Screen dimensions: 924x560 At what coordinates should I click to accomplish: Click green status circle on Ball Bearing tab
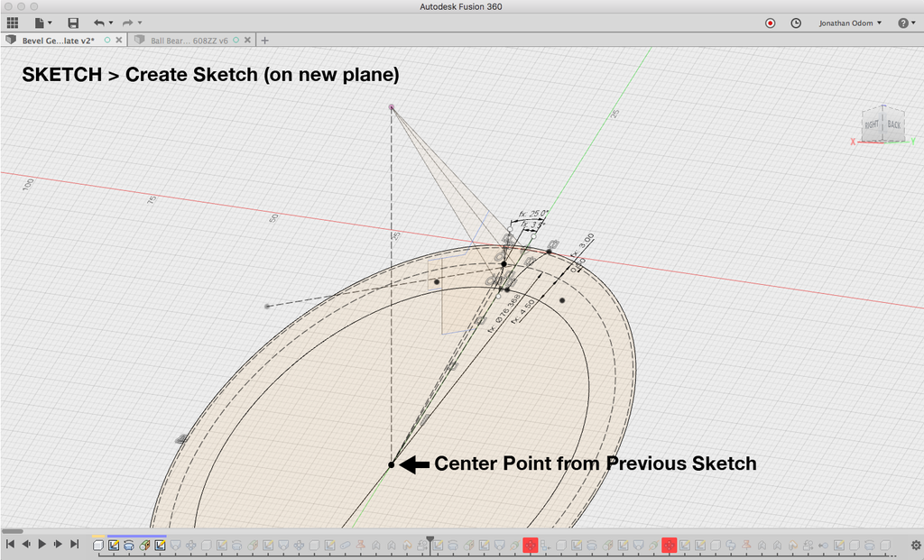coord(236,40)
